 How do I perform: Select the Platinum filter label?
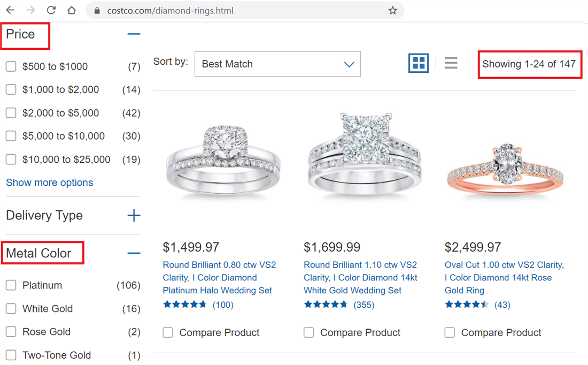pyautogui.click(x=42, y=285)
